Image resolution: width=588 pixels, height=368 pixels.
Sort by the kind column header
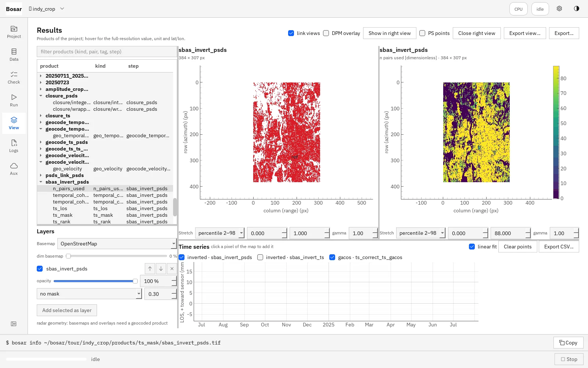(100, 66)
